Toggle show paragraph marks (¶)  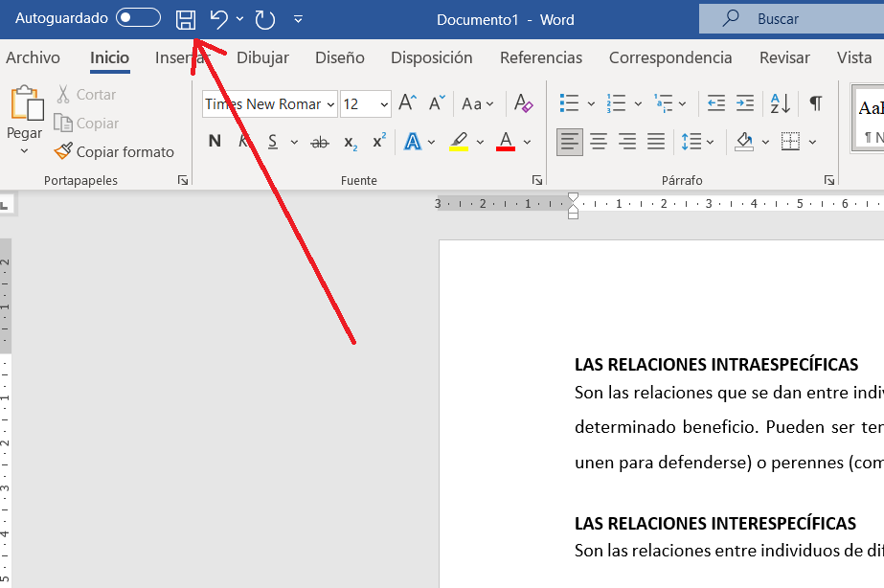[815, 103]
